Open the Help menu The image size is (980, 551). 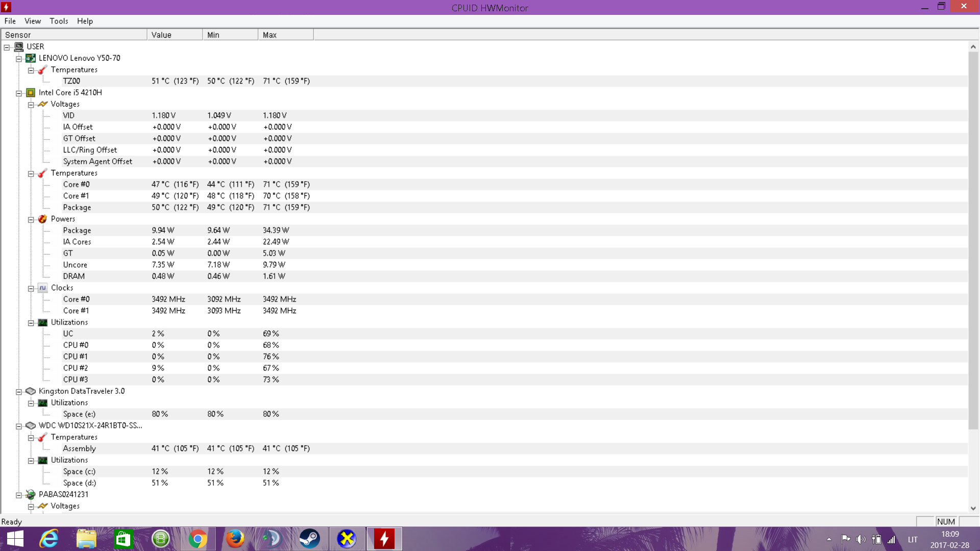pos(85,21)
